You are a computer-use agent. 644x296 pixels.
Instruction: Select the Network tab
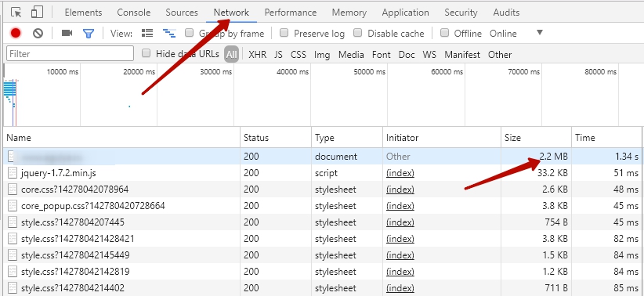[231, 13]
